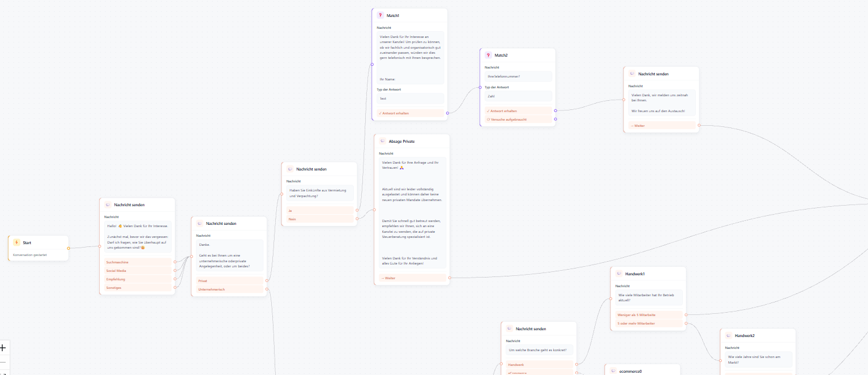Select the Handwerk branch option

pos(539,364)
